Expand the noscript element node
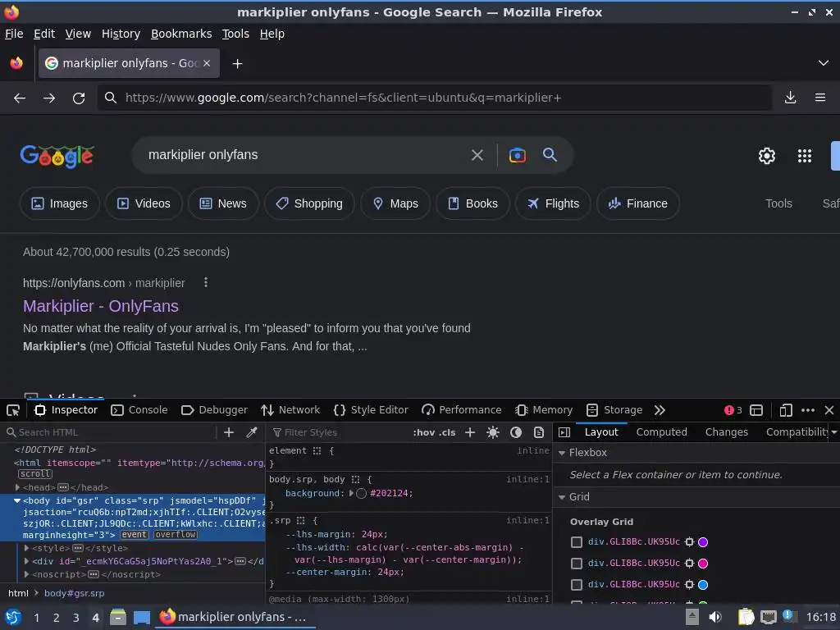This screenshot has height=630, width=840. [x=26, y=575]
